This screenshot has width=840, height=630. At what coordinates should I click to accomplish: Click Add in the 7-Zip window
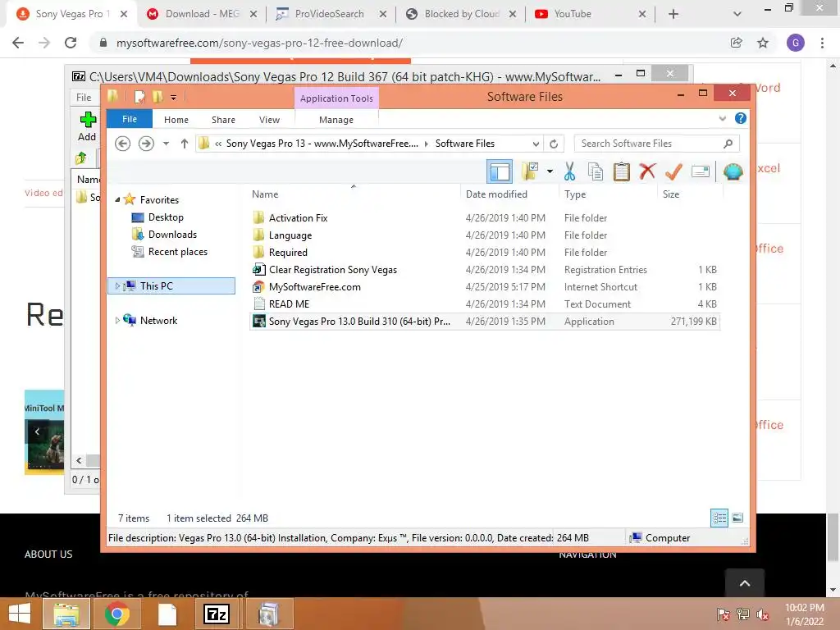pos(87,127)
